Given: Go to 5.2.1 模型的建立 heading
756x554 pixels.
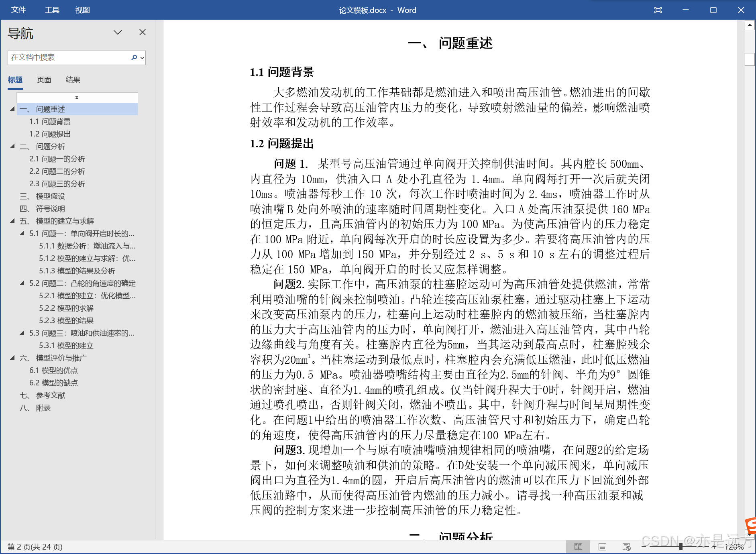Looking at the screenshot, I should [x=87, y=295].
